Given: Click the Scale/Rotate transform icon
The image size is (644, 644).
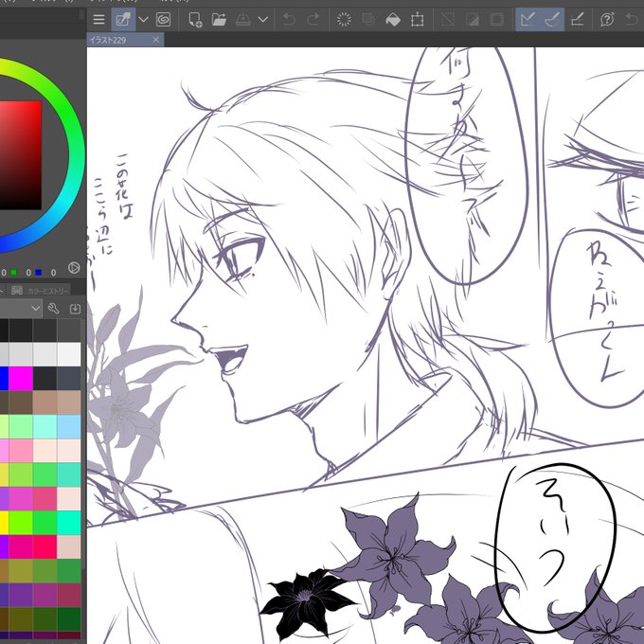Looking at the screenshot, I should click(418, 19).
